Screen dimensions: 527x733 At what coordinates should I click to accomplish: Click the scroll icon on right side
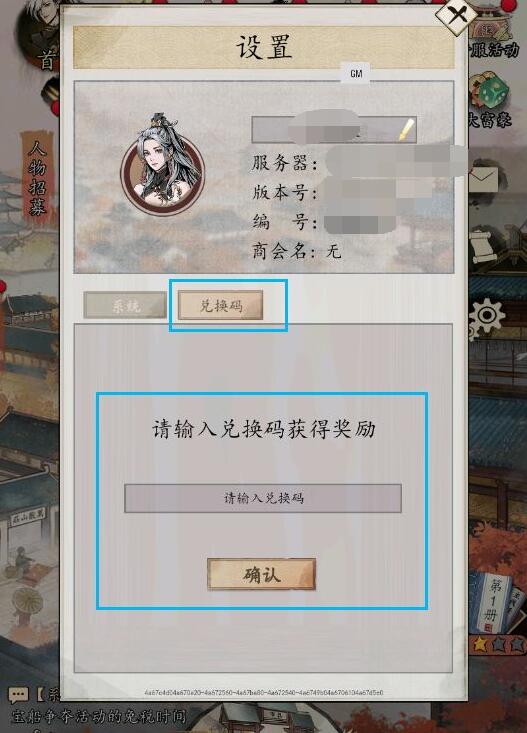(484, 248)
